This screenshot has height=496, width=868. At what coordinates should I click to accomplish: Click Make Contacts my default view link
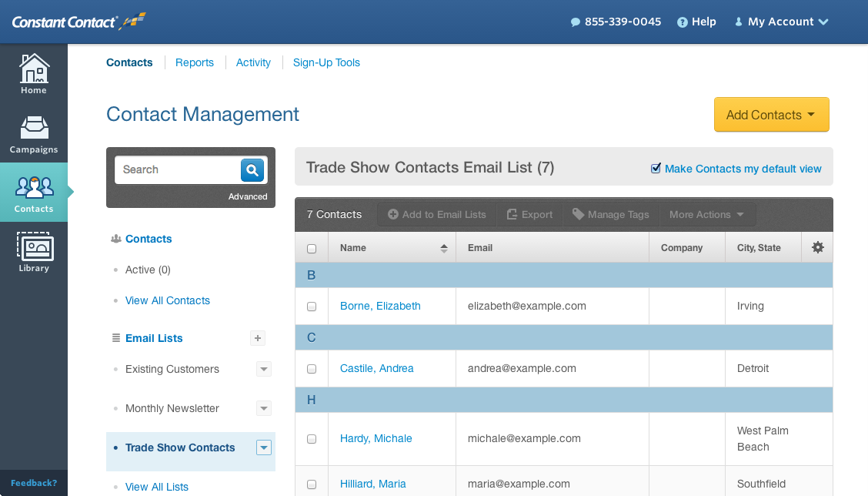pos(743,169)
